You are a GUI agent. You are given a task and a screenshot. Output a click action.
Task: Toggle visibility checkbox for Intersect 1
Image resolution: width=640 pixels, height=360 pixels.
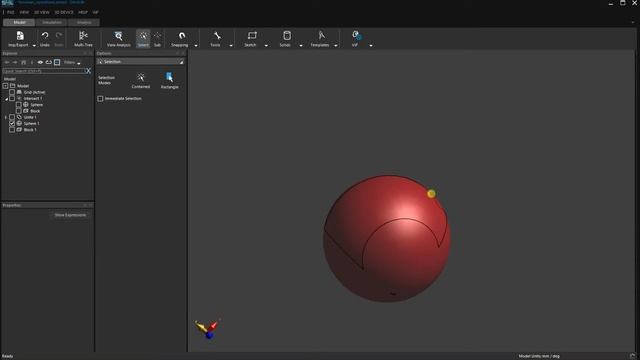pos(12,98)
